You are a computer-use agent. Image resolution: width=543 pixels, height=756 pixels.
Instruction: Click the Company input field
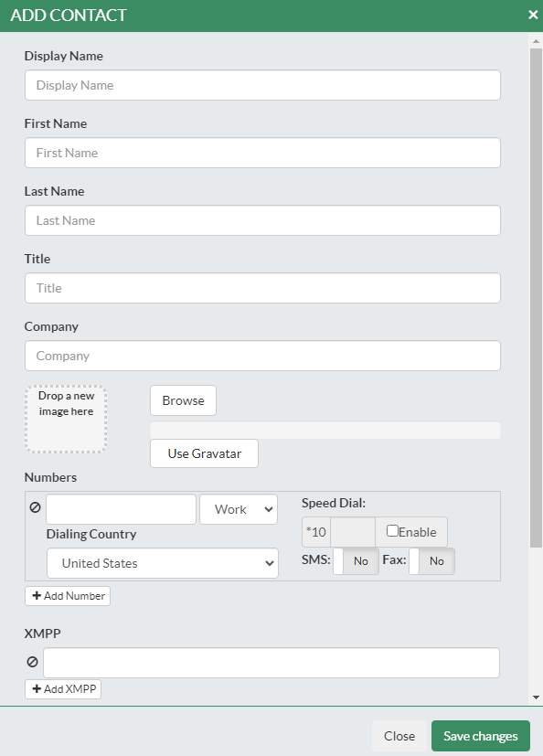click(263, 356)
